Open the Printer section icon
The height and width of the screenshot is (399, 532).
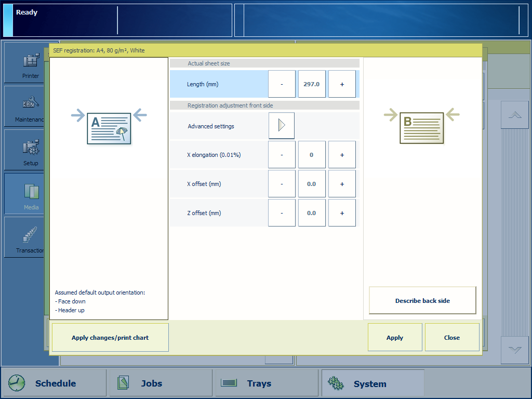pyautogui.click(x=31, y=63)
